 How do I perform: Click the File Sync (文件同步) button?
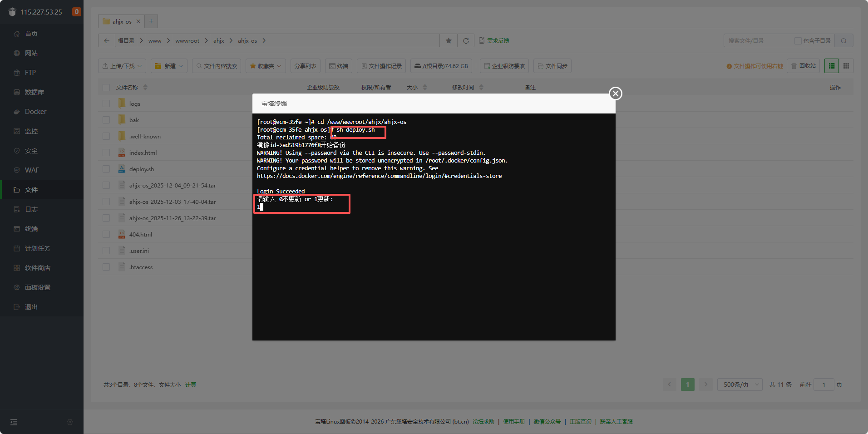[552, 66]
